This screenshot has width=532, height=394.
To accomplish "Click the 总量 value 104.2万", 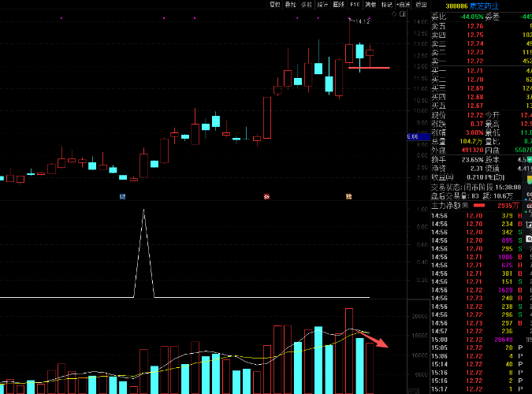I will 471,142.
